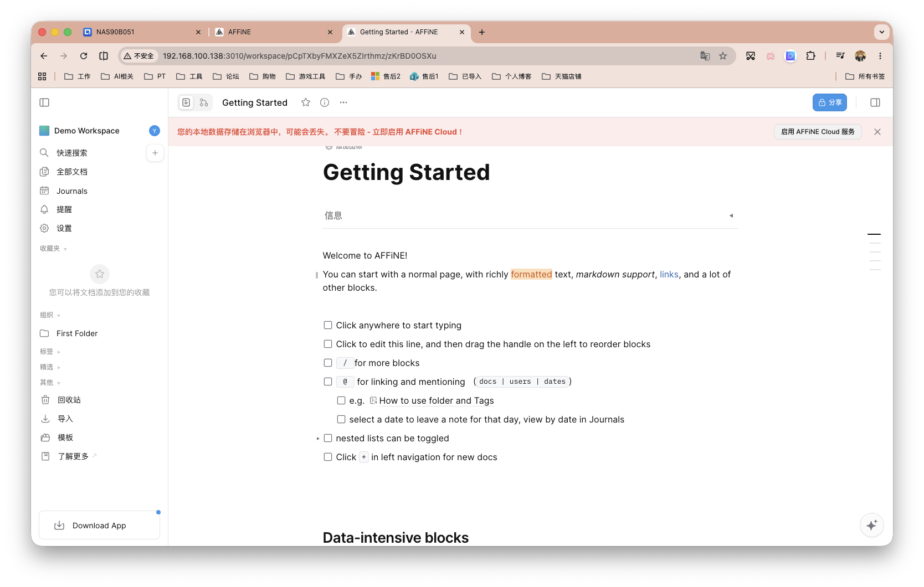Viewport: 924px width, 587px height.
Task: Go back in browser history
Action: 44,56
